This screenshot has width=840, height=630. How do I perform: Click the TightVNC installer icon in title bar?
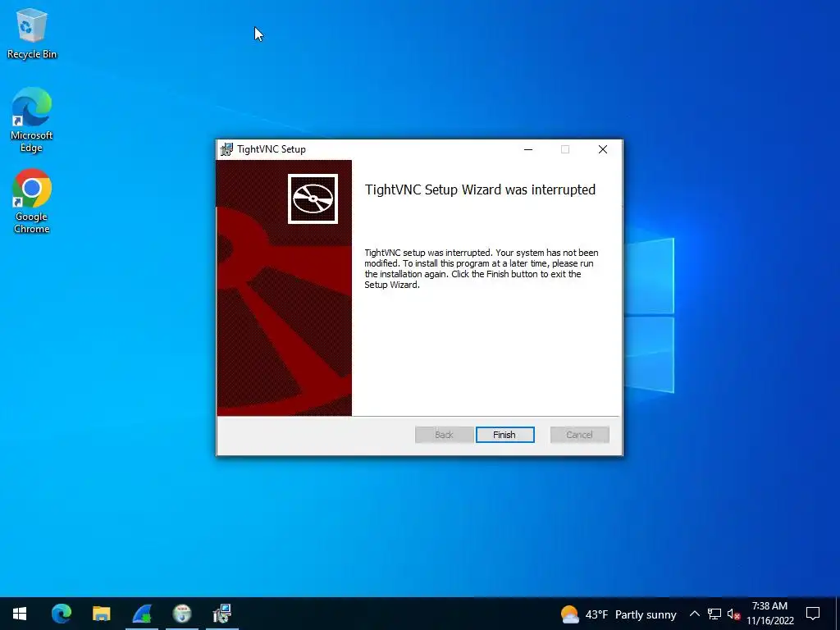click(227, 149)
